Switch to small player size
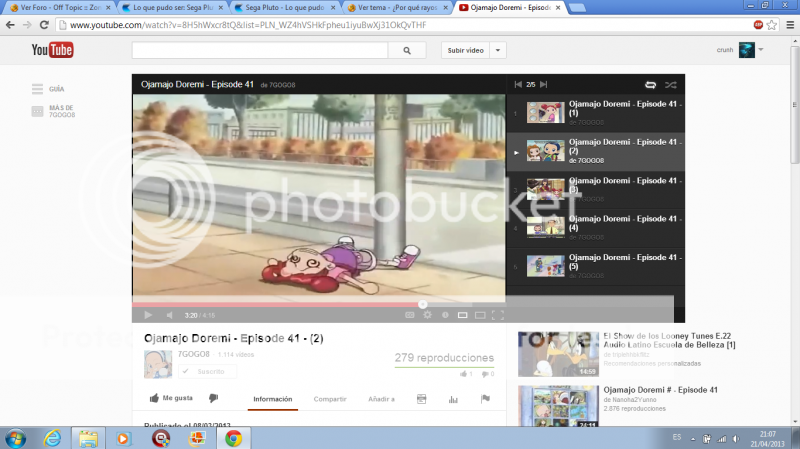Screen dimensions: 800x449 [462, 315]
